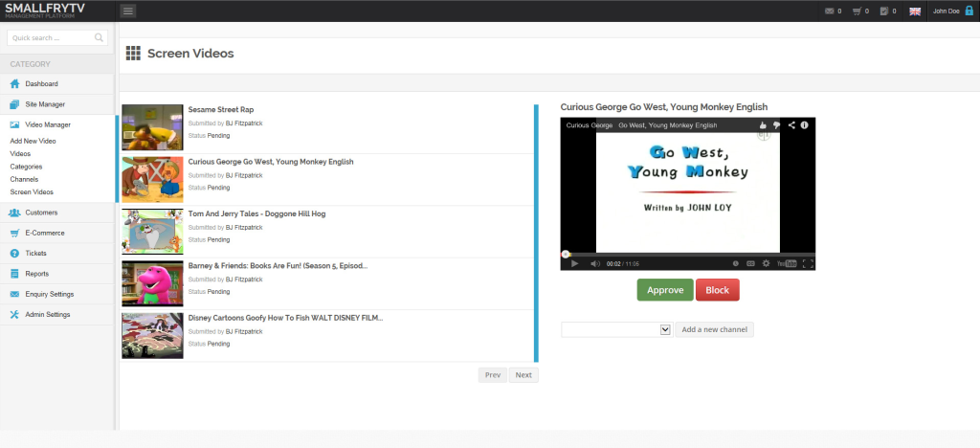Open Videos submenu link

click(x=20, y=154)
